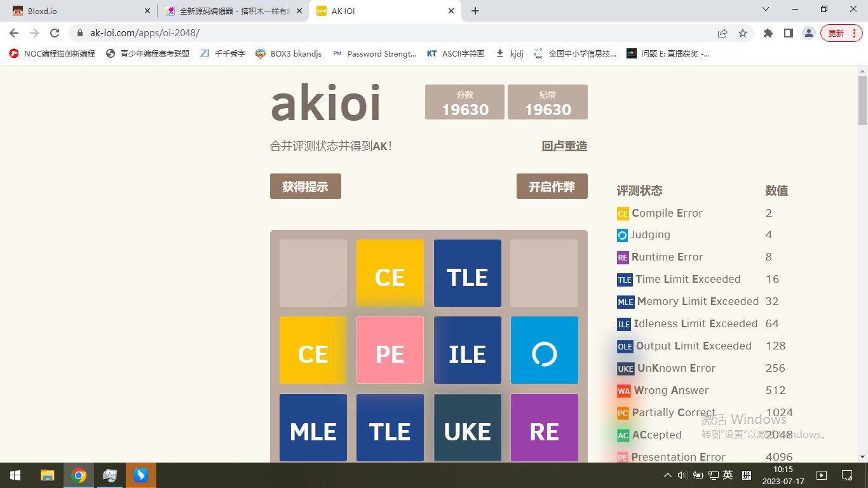
Task: Click the 评测状态 legend header
Action: pyautogui.click(x=639, y=191)
